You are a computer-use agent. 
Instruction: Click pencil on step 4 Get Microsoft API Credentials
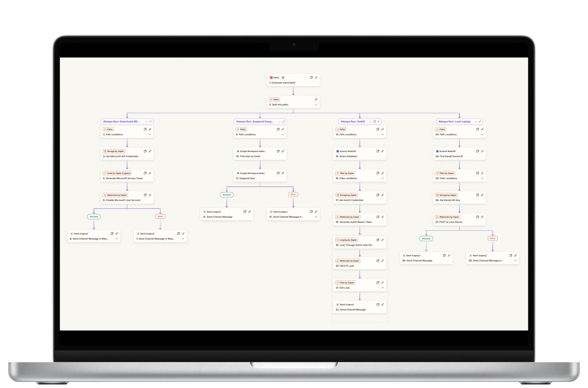pos(150,151)
